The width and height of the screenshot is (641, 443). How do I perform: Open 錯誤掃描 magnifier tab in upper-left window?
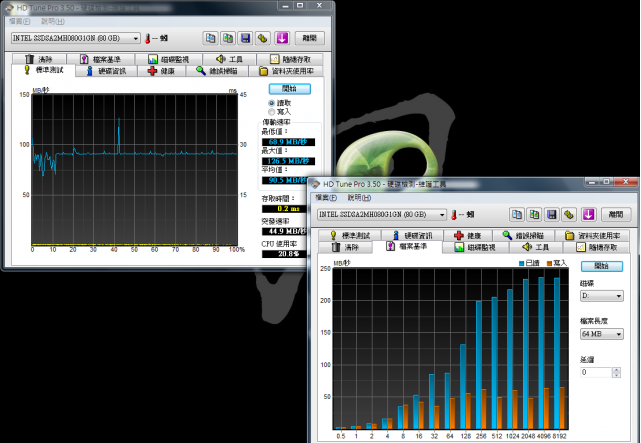(217, 71)
